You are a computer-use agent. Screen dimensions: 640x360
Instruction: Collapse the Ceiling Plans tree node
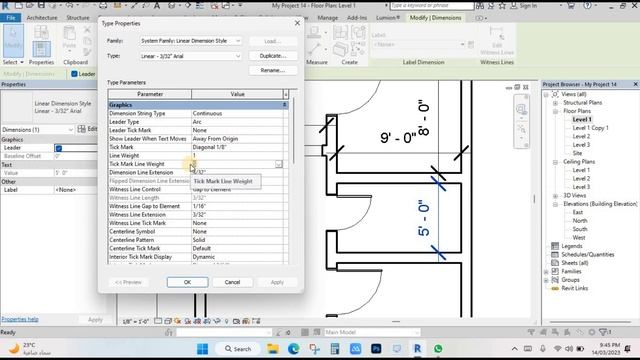[555, 162]
